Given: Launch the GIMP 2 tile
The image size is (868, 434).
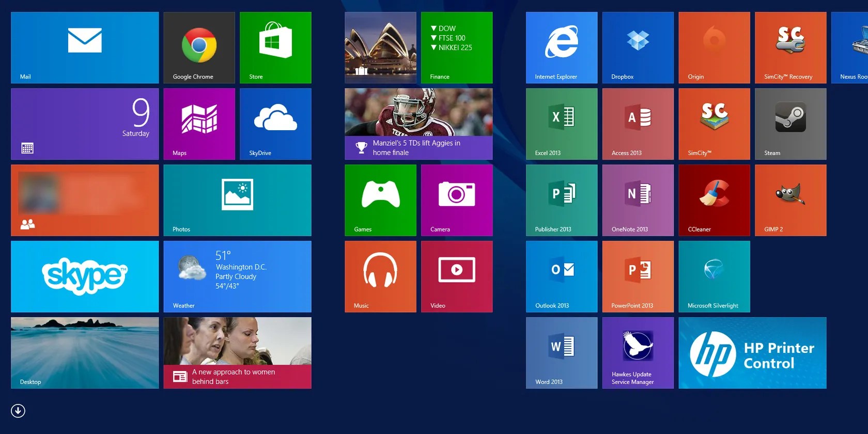Looking at the screenshot, I should 791,200.
